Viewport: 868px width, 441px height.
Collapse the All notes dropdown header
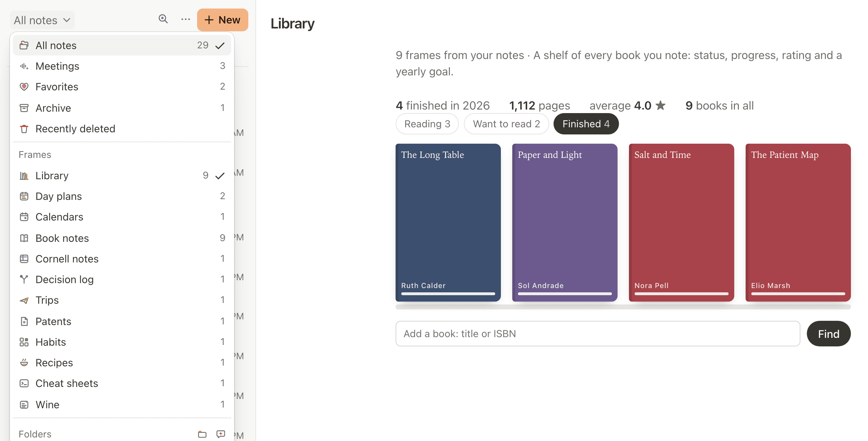[x=42, y=20]
